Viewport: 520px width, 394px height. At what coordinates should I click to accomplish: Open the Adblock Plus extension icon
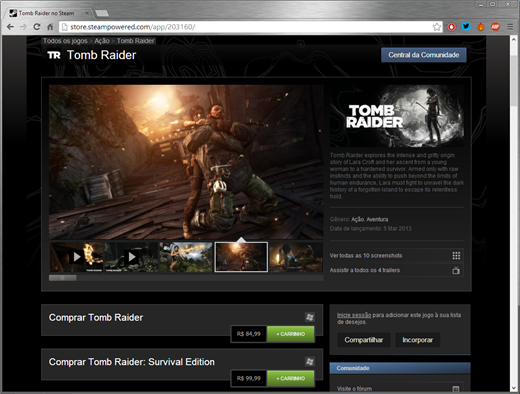pos(495,27)
